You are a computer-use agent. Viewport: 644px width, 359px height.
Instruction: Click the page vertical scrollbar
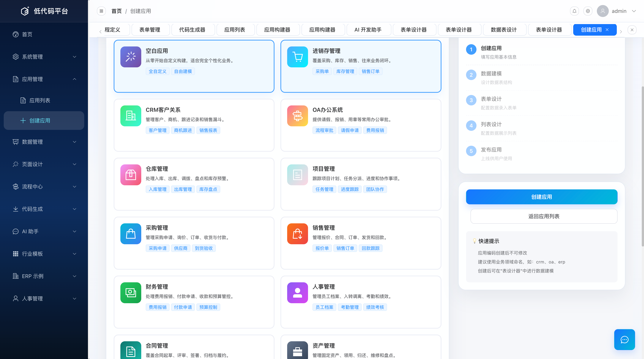[643, 166]
